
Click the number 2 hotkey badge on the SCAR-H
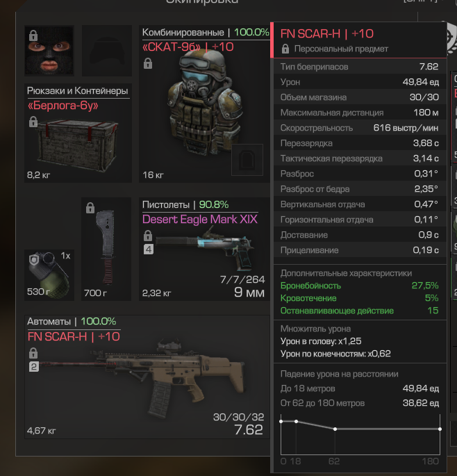(33, 367)
